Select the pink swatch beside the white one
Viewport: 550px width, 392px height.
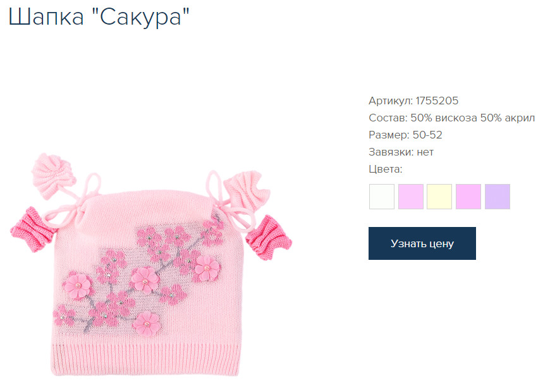pyautogui.click(x=411, y=197)
